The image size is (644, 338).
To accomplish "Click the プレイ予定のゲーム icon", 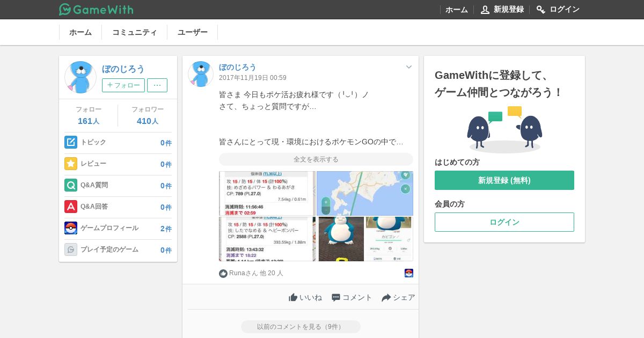I will pos(71,249).
